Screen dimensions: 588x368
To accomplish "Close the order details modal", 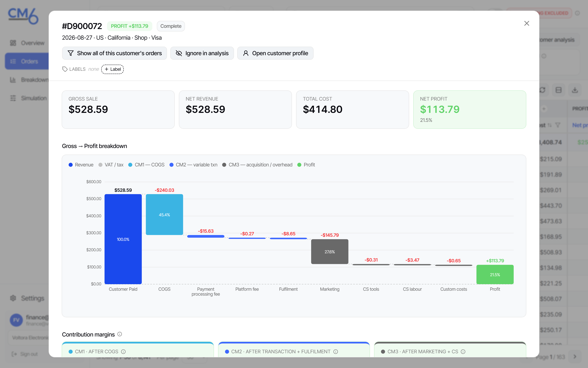I will point(526,23).
